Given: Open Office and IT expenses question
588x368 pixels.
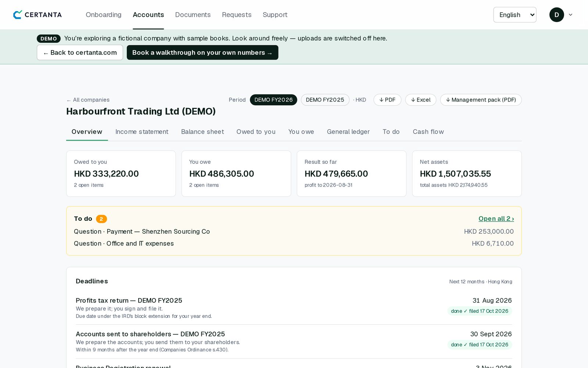Looking at the screenshot, I should click(x=124, y=244).
